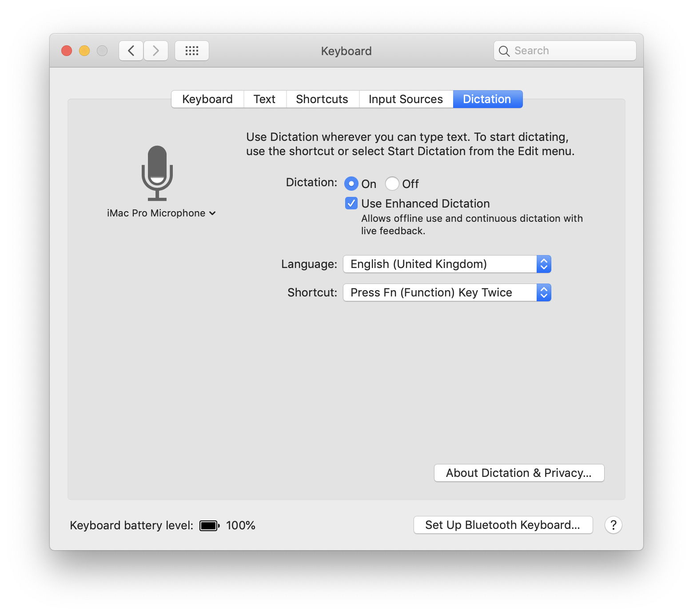This screenshot has width=693, height=616.
Task: Switch to the Input Sources tab
Action: point(406,99)
